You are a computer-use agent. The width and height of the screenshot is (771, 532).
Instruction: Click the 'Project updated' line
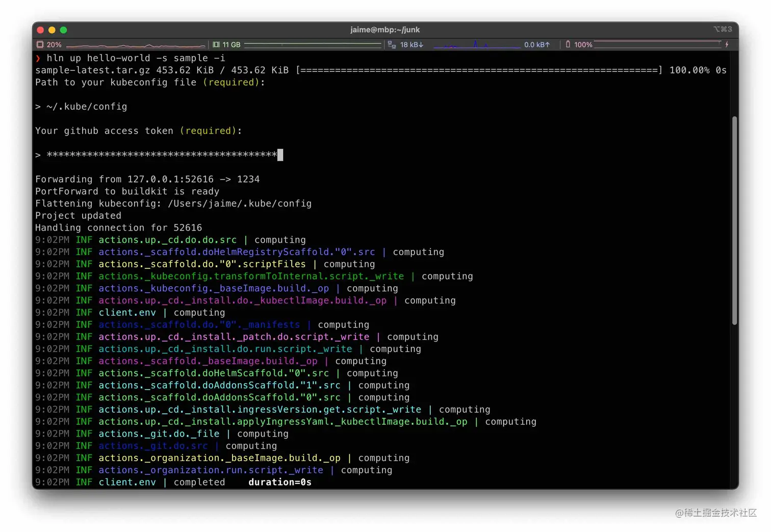(x=78, y=216)
